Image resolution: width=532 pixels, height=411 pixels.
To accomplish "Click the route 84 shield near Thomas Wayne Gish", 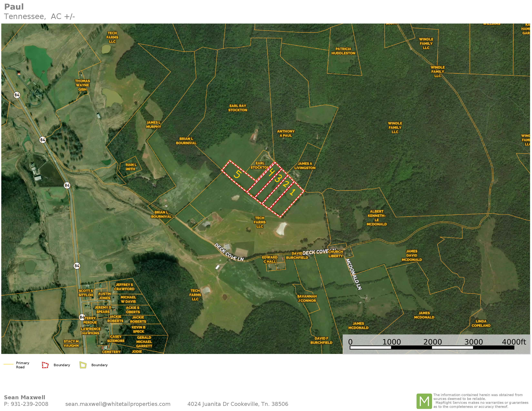I will [x=17, y=95].
